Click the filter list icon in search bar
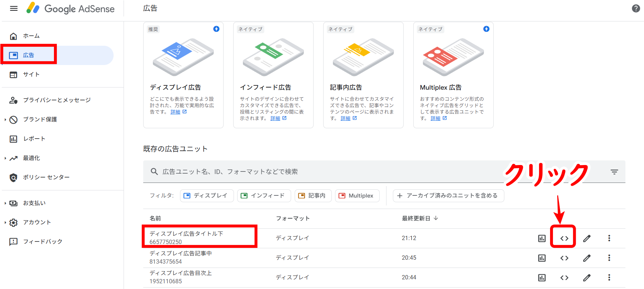644x289 pixels. (614, 172)
